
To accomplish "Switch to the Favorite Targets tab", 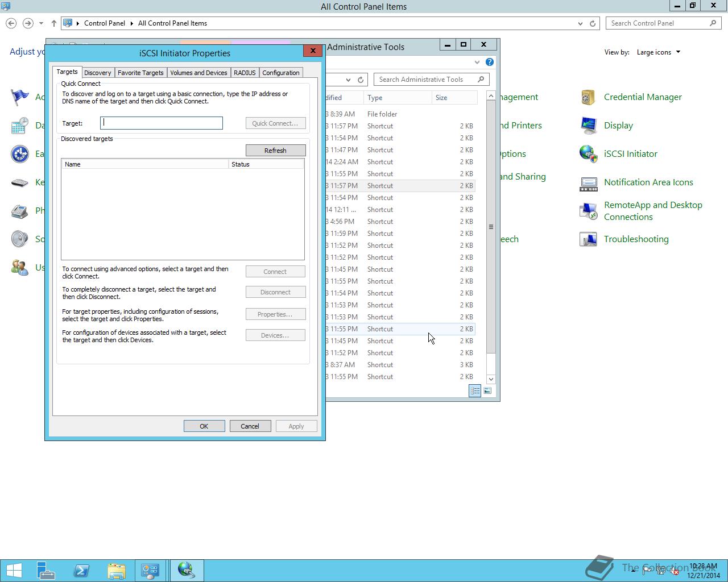I will pos(140,73).
